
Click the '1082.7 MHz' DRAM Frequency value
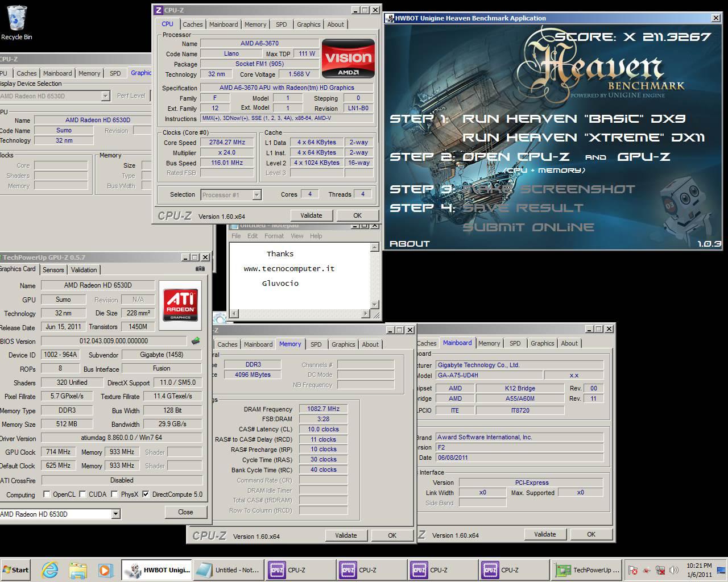pyautogui.click(x=323, y=409)
